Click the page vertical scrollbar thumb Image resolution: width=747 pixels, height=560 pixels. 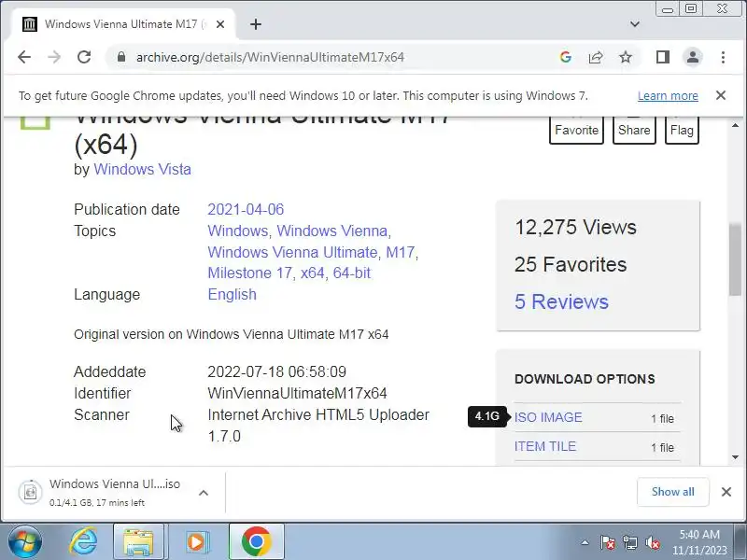pyautogui.click(x=735, y=259)
